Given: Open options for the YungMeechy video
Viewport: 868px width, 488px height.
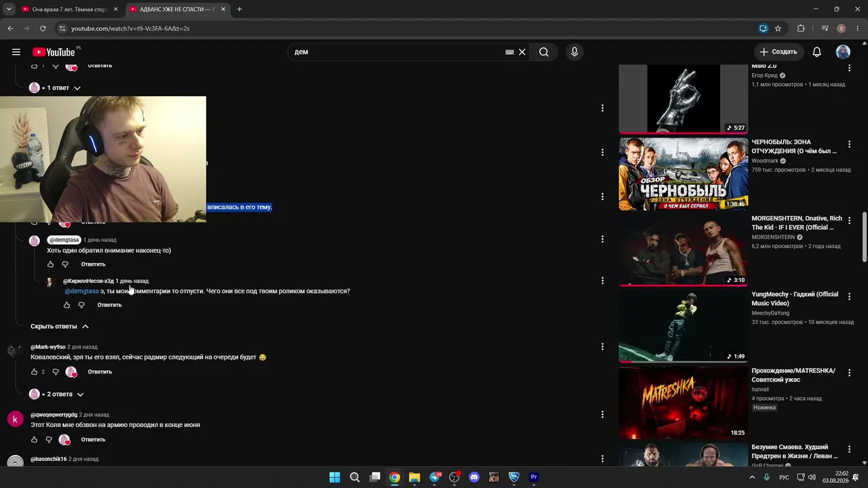Looking at the screenshot, I should (849, 297).
